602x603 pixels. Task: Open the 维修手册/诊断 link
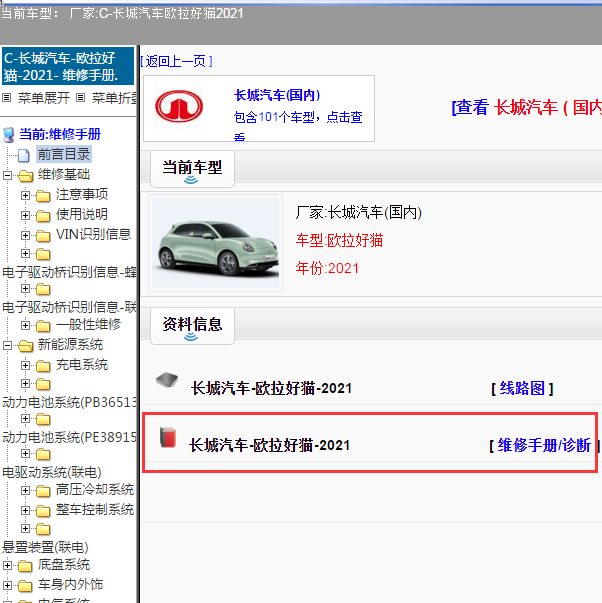point(544,446)
